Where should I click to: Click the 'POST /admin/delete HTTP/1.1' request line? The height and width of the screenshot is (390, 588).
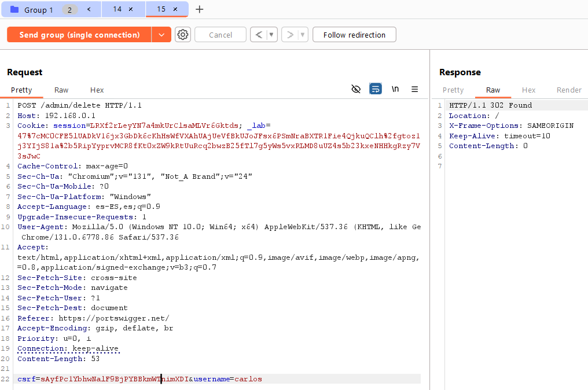click(79, 105)
